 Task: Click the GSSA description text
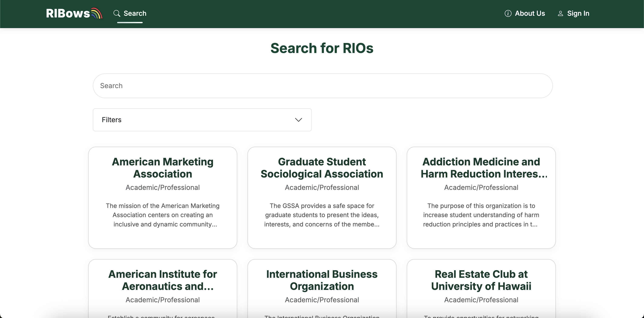tap(322, 215)
